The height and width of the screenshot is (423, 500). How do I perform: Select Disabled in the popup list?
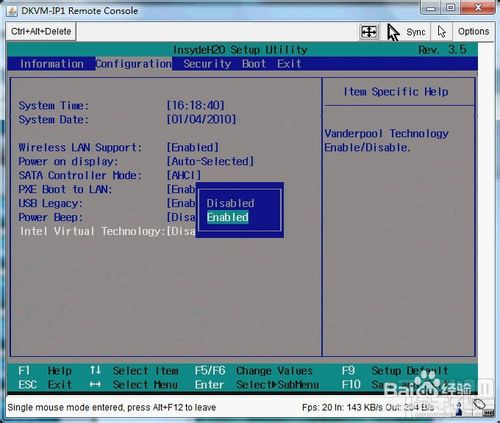pos(230,203)
